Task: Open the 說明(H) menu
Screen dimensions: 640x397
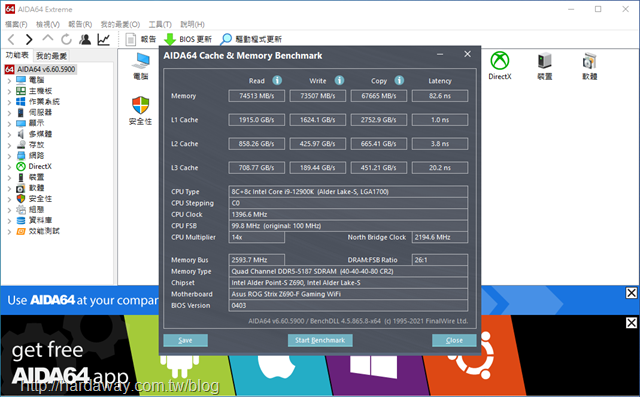Action: coord(192,24)
